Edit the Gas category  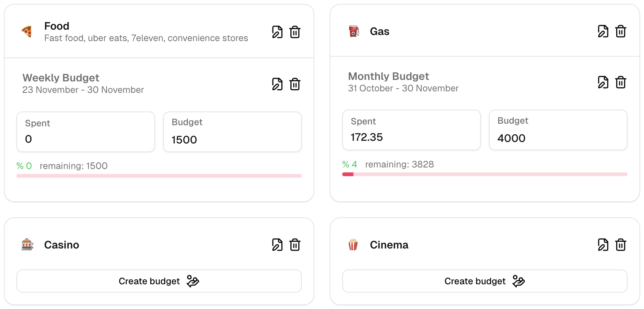click(x=603, y=31)
